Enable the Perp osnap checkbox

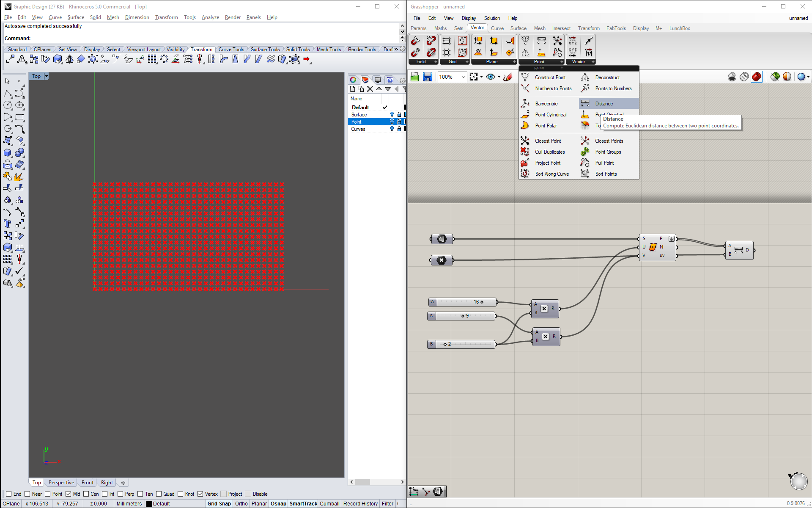120,494
